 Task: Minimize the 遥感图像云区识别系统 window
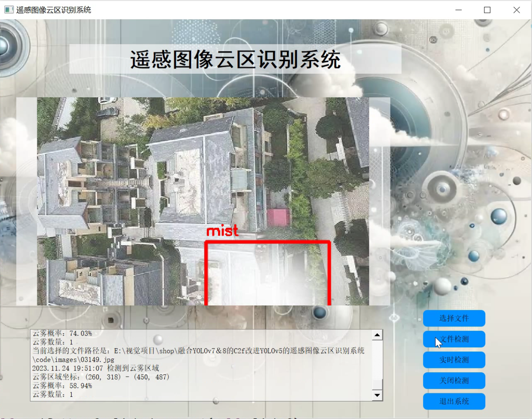(x=458, y=10)
